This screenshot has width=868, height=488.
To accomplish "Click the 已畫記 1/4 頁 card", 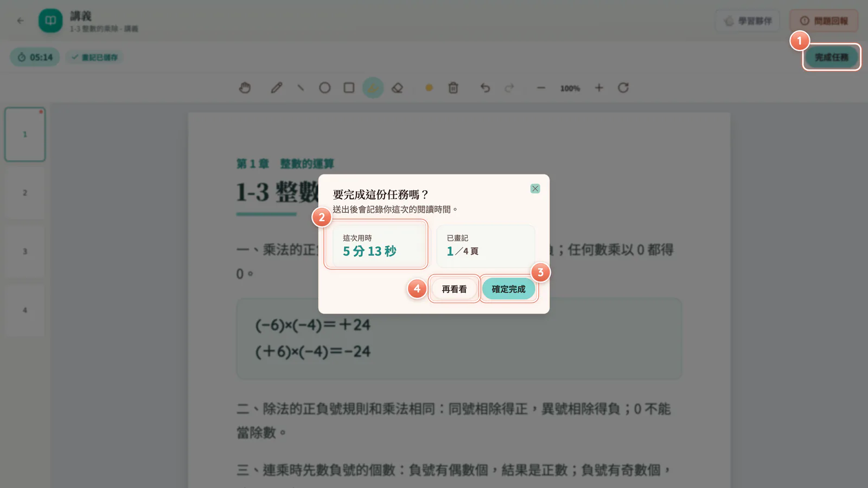I will (x=486, y=246).
